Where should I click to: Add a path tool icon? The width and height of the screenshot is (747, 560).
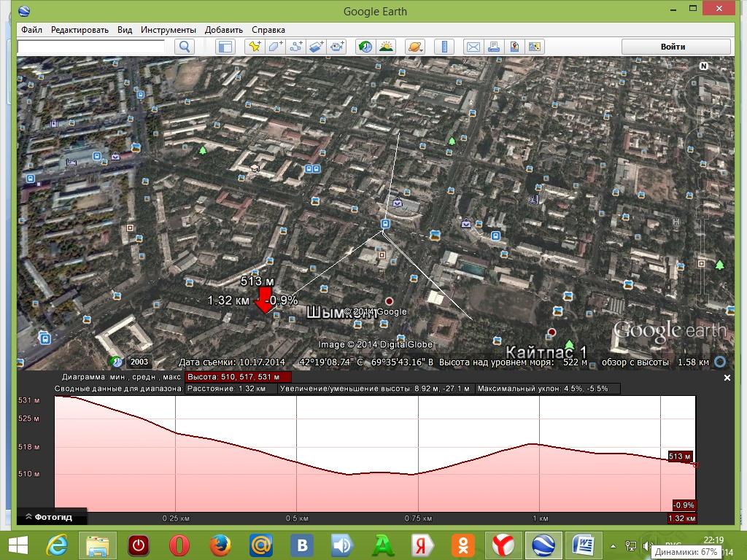point(296,47)
